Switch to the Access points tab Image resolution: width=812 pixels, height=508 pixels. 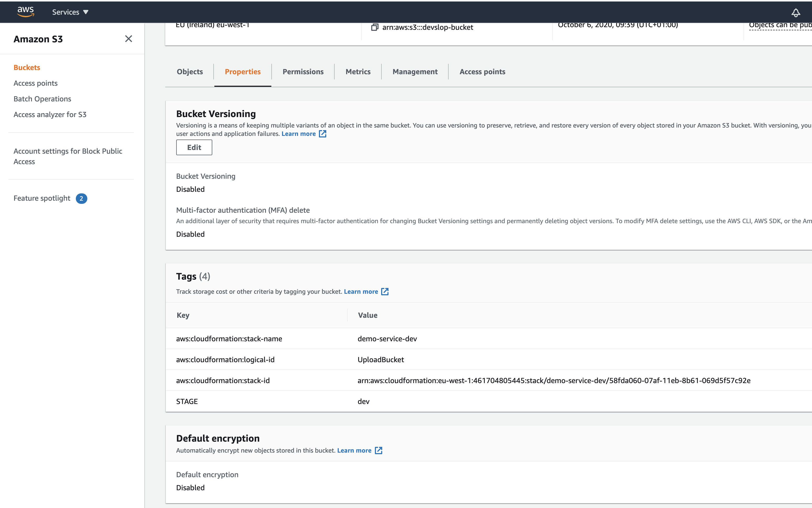482,72
